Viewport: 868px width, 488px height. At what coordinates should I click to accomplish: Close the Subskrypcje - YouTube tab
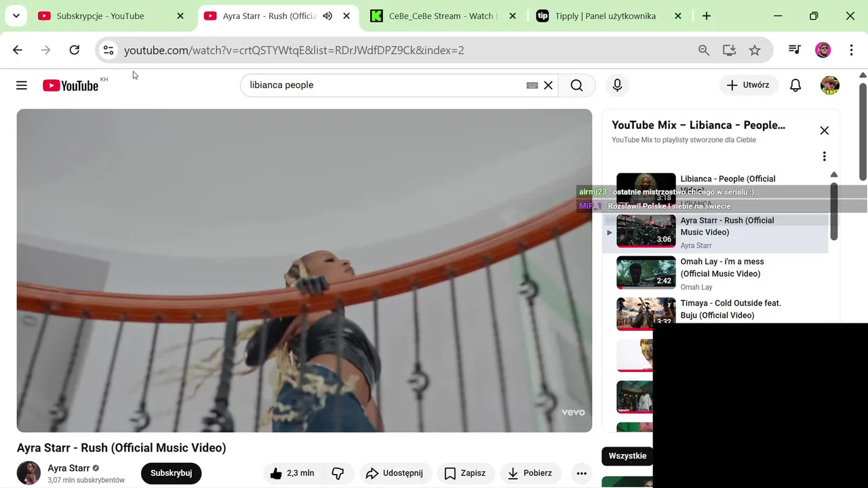(x=180, y=16)
